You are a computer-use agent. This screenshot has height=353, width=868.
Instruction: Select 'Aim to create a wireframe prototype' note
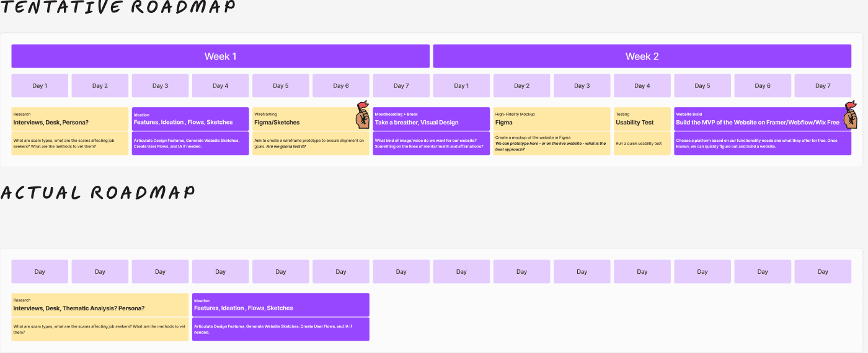(x=311, y=144)
